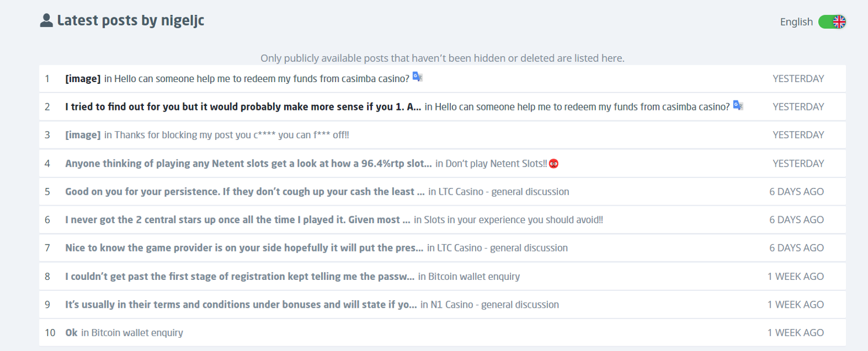Open "It's usually in their terms and conditions" post

coord(241,305)
